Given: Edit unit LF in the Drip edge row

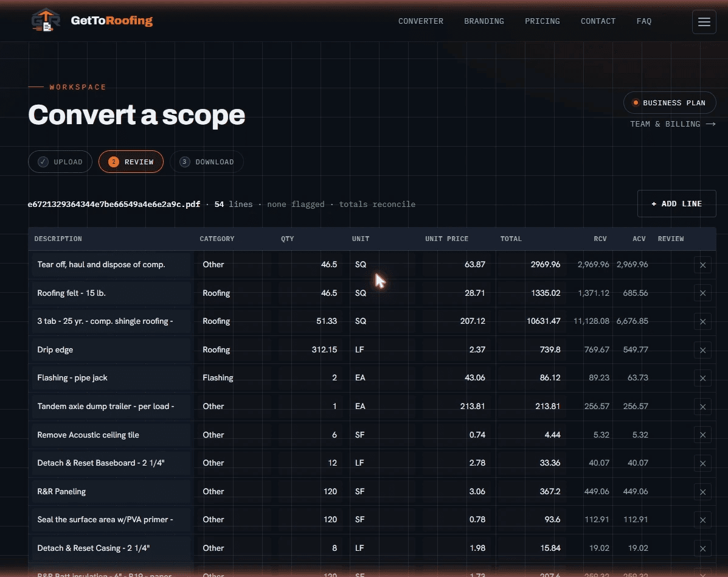Looking at the screenshot, I should coord(383,349).
